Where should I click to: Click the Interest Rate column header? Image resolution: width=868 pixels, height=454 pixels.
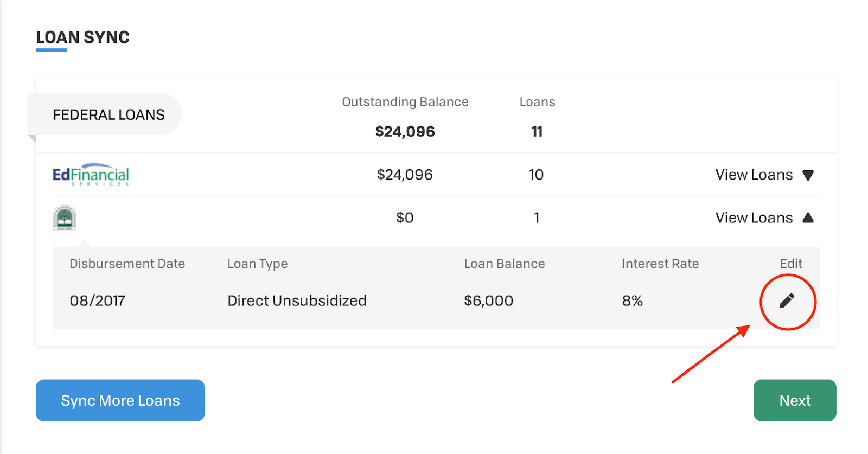[660, 264]
